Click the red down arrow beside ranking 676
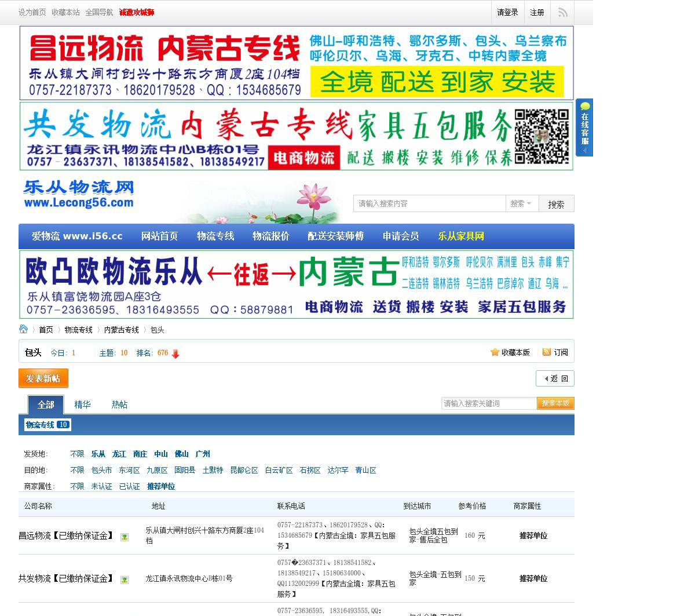This screenshot has width=695, height=616. pos(175,353)
